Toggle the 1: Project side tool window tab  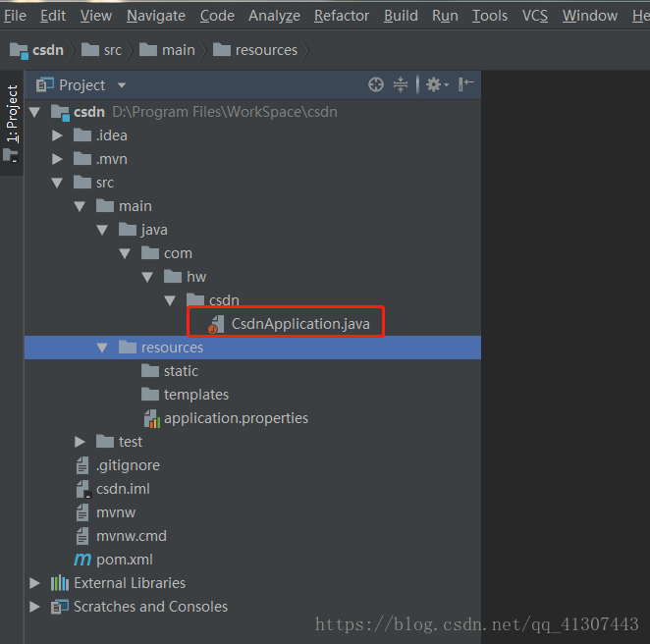point(12,123)
